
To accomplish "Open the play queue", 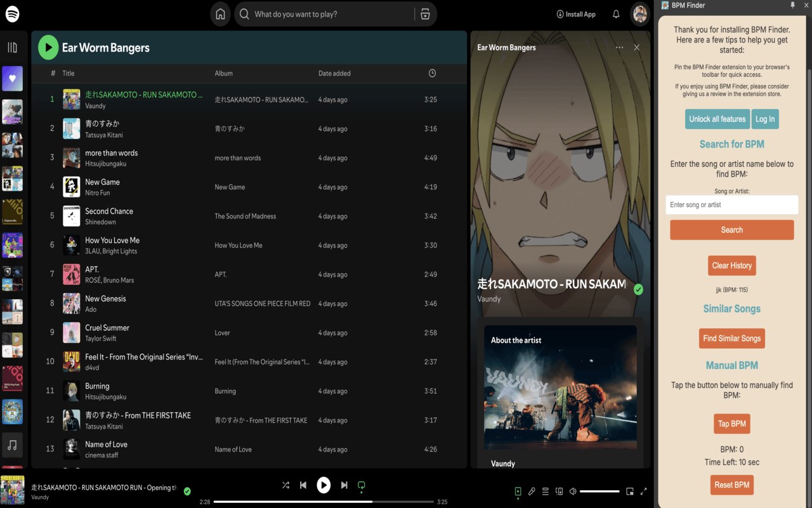I will click(x=545, y=491).
